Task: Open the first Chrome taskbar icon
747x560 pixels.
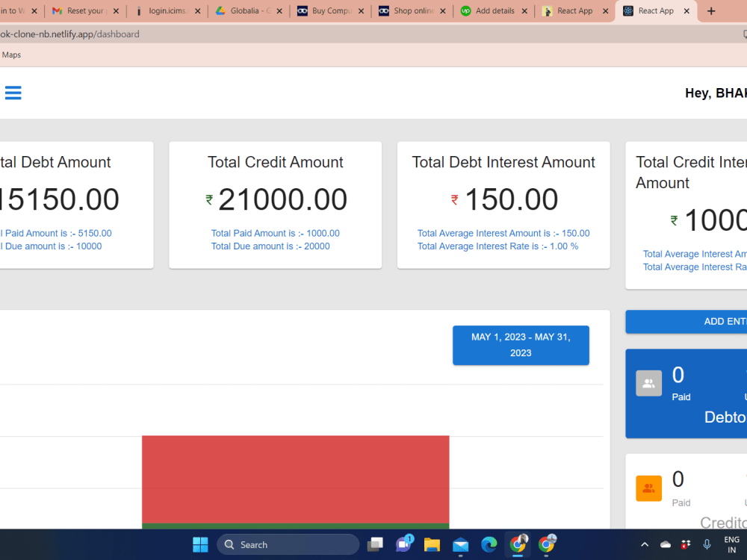Action: (x=518, y=544)
